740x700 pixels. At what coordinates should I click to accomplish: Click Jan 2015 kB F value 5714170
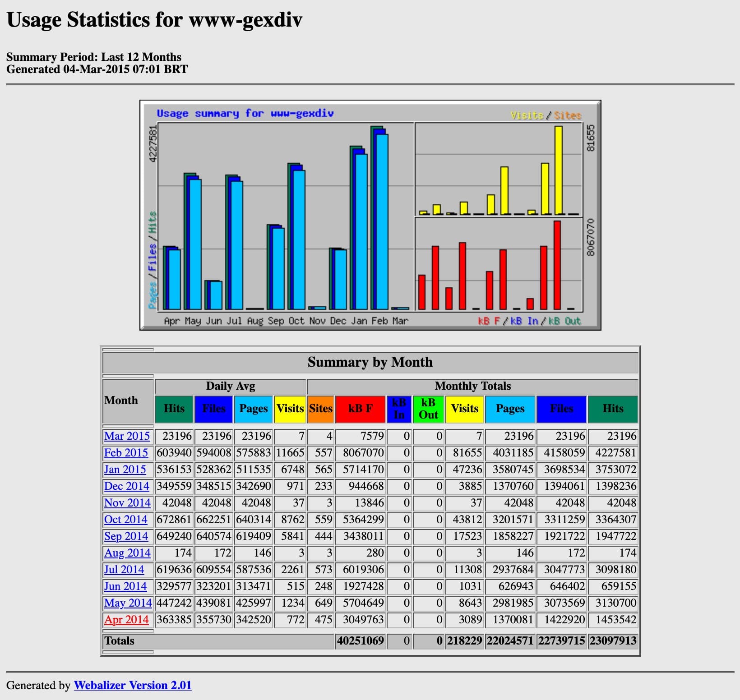click(363, 470)
